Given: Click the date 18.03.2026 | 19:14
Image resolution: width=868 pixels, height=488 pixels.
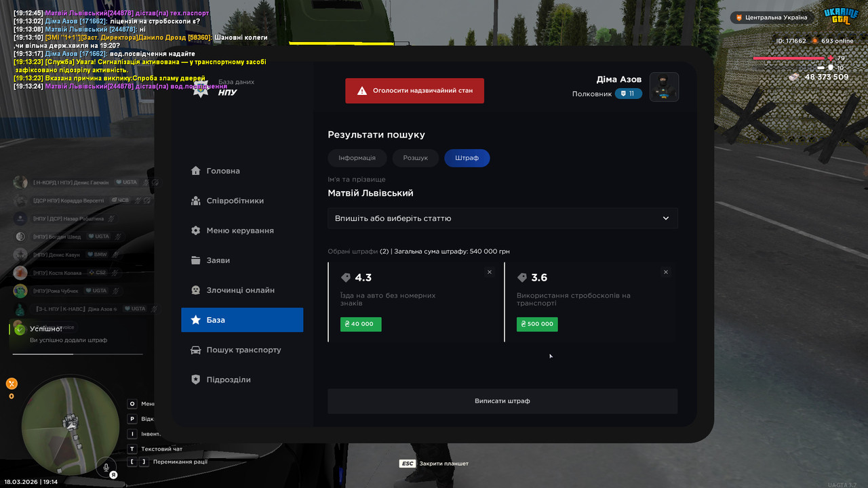Looking at the screenshot, I should coord(31,481).
